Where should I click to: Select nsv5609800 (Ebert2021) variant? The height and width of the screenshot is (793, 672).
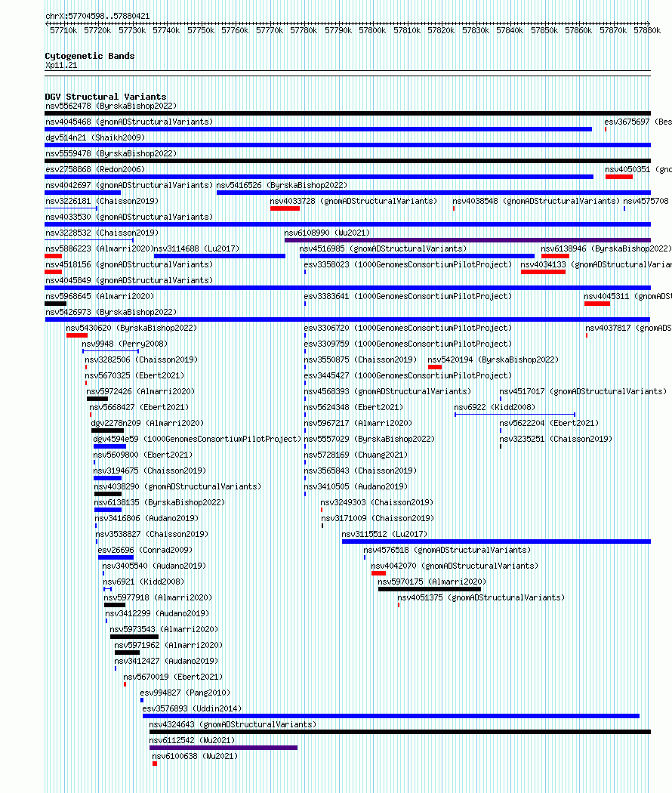[x=143, y=455]
